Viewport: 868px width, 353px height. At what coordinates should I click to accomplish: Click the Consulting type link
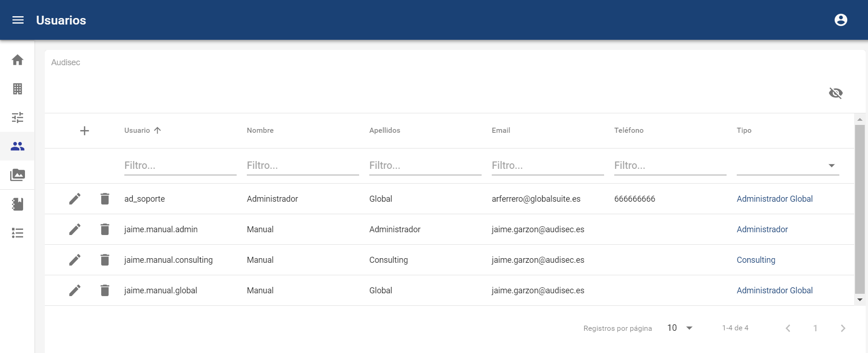(756, 260)
